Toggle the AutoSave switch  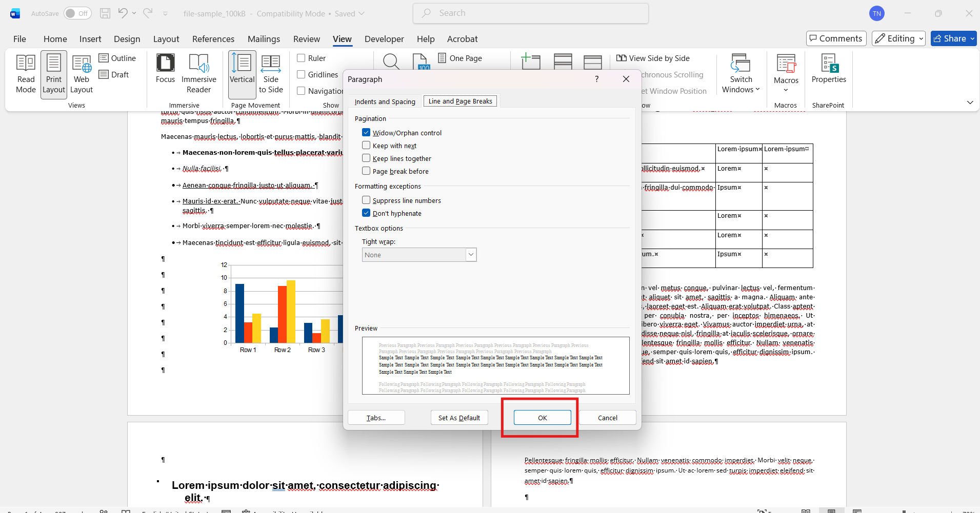(77, 13)
